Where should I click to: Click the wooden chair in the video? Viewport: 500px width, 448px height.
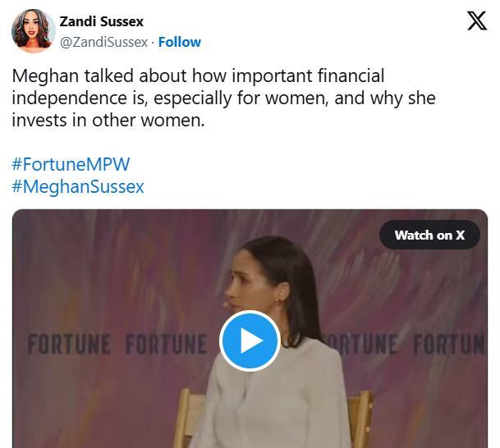[359, 420]
